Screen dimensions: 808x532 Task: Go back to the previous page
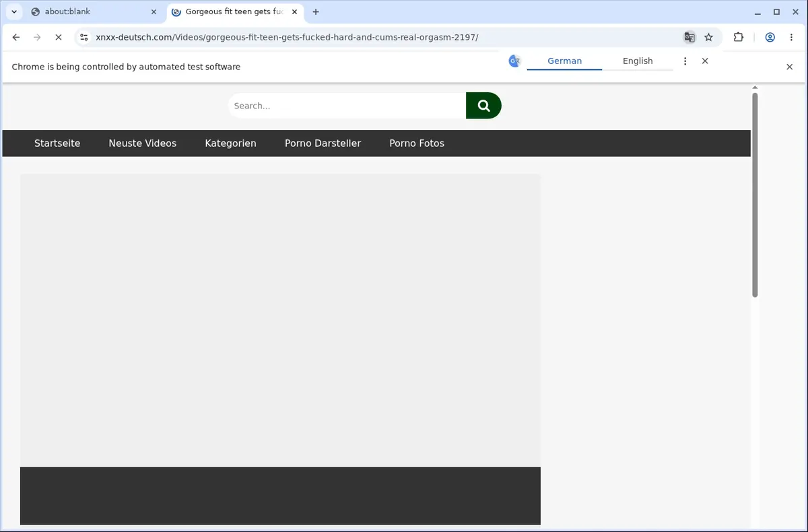click(x=16, y=38)
